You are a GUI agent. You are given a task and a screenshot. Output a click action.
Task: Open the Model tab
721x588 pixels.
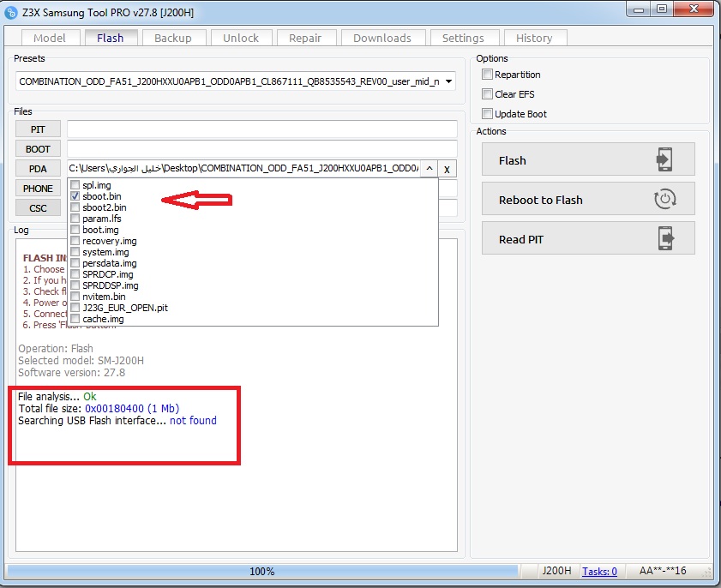[50, 39]
